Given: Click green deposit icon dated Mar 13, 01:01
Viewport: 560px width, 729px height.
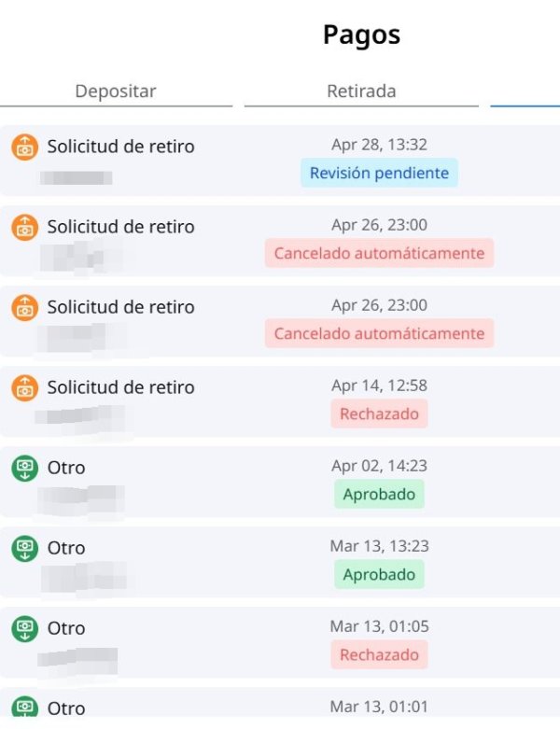Looking at the screenshot, I should point(24,706).
